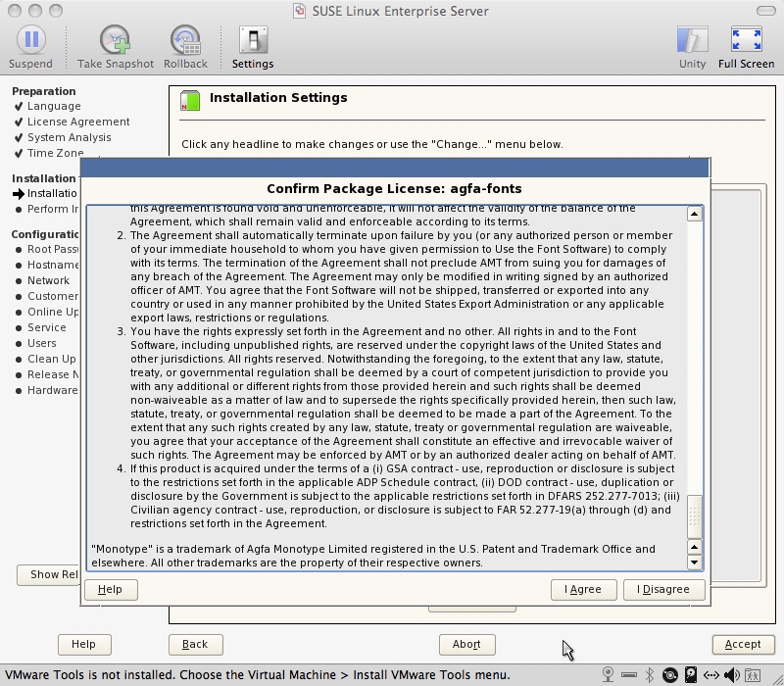Click the Bluetooth status icon
This screenshot has width=784, height=686.
pyautogui.click(x=650, y=675)
